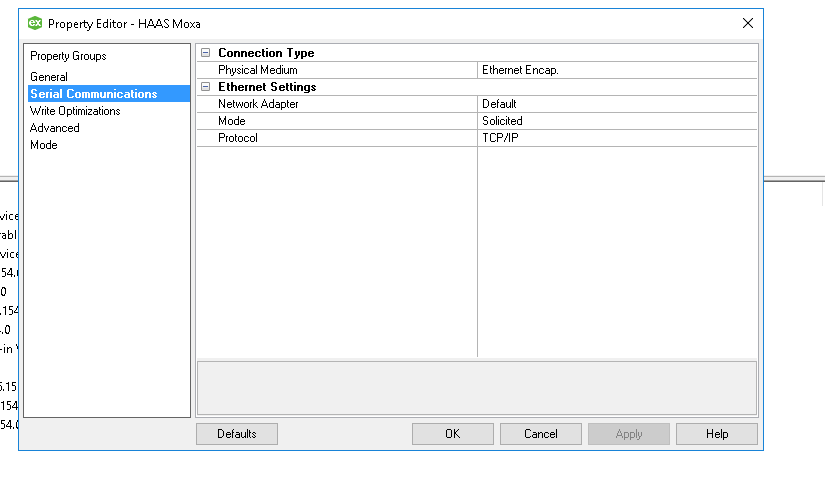Close the Property Editor dialog

(x=748, y=23)
